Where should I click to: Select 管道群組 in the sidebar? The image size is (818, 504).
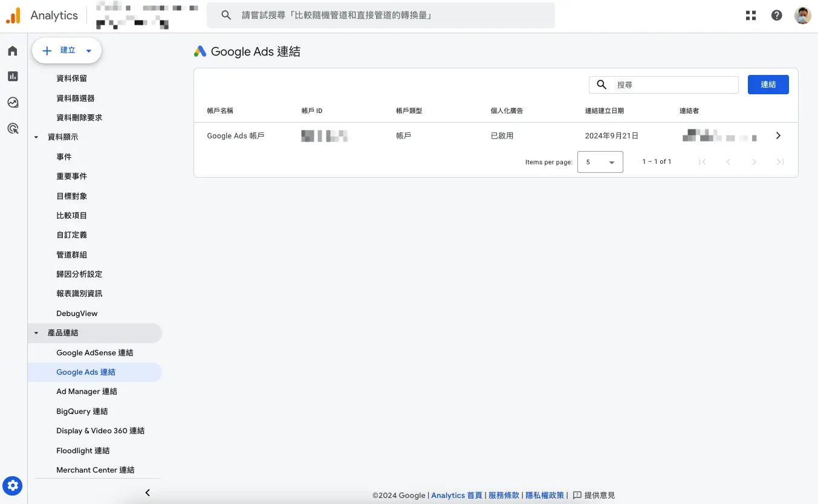(x=71, y=255)
